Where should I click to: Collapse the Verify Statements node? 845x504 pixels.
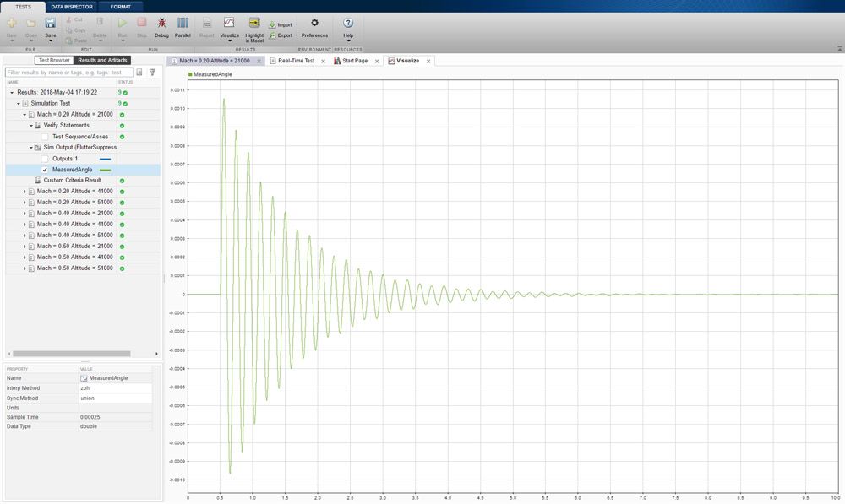click(31, 125)
